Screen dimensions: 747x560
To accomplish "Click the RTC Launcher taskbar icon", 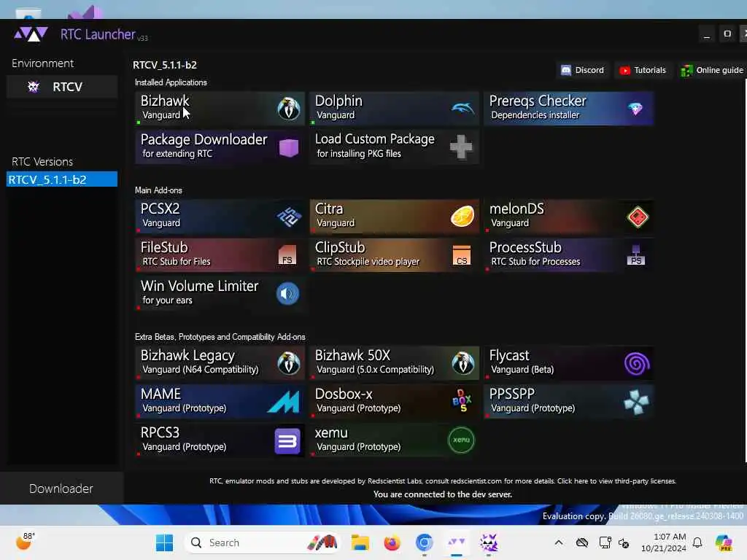I will (457, 542).
